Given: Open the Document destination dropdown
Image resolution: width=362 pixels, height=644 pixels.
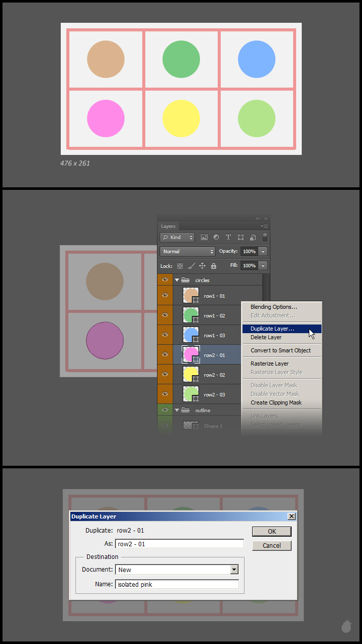Looking at the screenshot, I should (234, 570).
